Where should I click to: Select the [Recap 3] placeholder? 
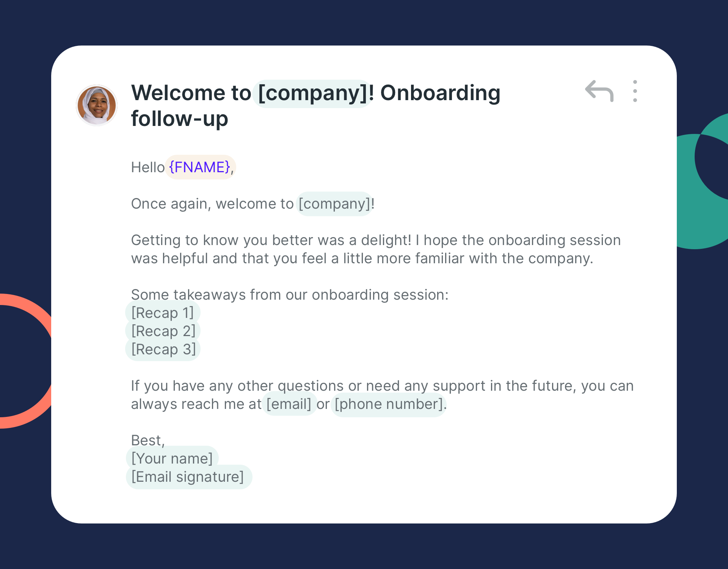coord(163,349)
